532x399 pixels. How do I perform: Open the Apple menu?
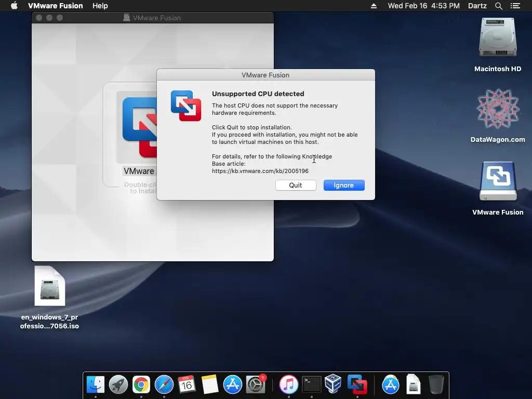[14, 6]
